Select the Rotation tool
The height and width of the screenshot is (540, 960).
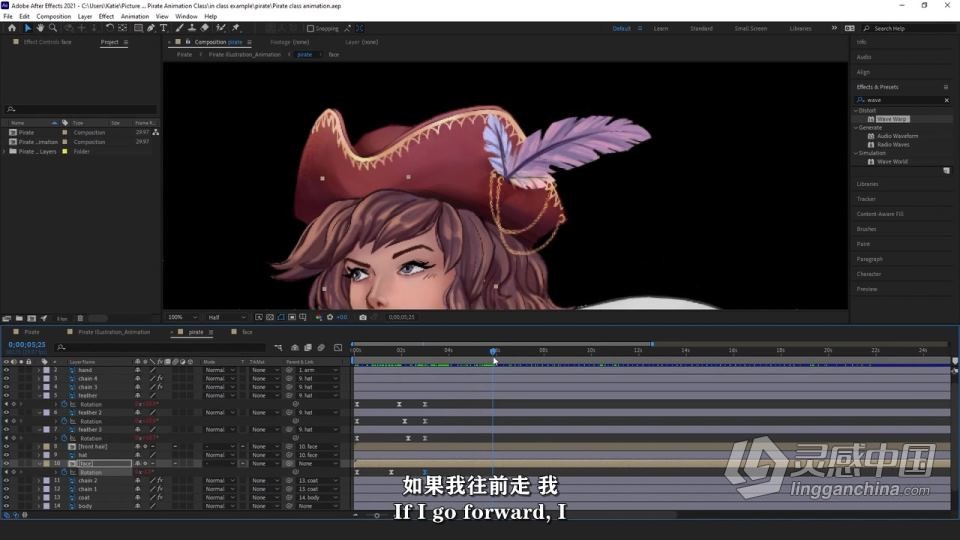110,28
